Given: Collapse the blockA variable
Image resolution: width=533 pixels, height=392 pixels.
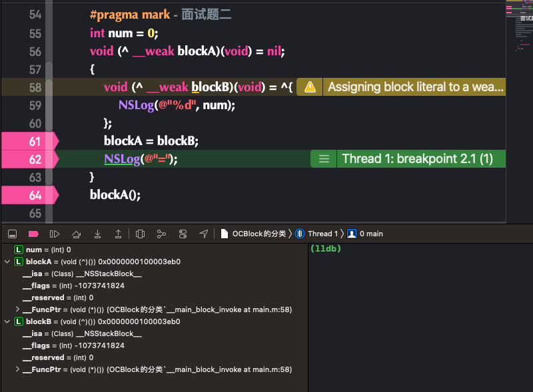Looking at the screenshot, I should (7, 262).
